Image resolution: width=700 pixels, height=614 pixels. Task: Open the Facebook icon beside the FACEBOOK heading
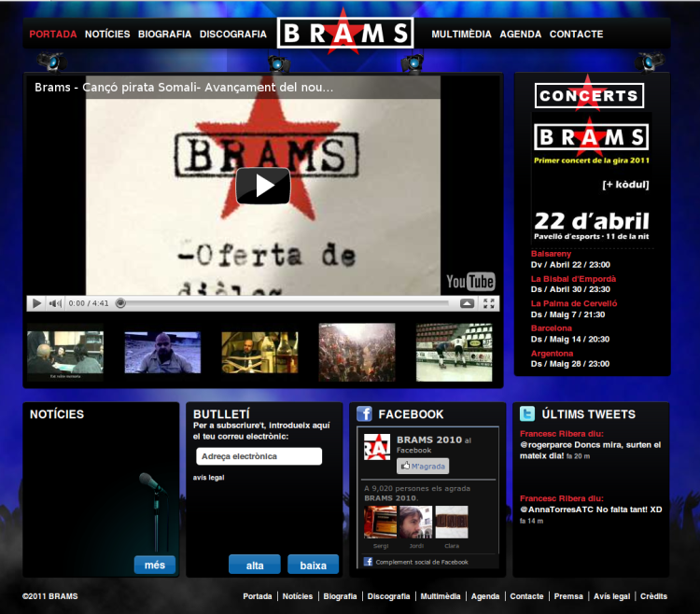364,413
